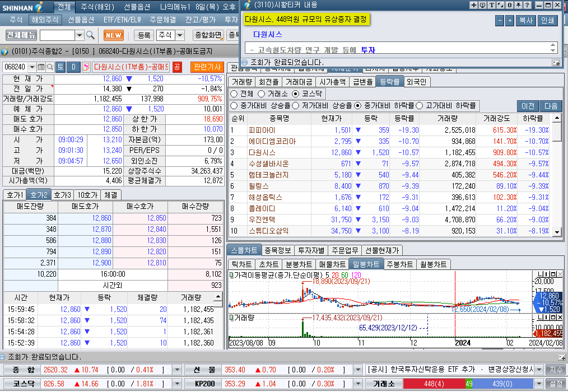Viewport: 568px width, 392px height.
Task: Click the 다음 next page button
Action: (551, 106)
